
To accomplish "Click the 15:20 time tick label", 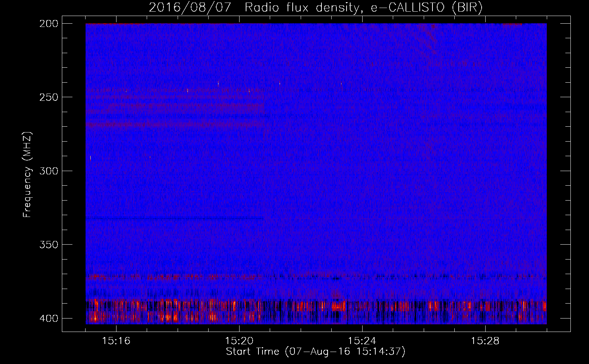I will click(239, 341).
